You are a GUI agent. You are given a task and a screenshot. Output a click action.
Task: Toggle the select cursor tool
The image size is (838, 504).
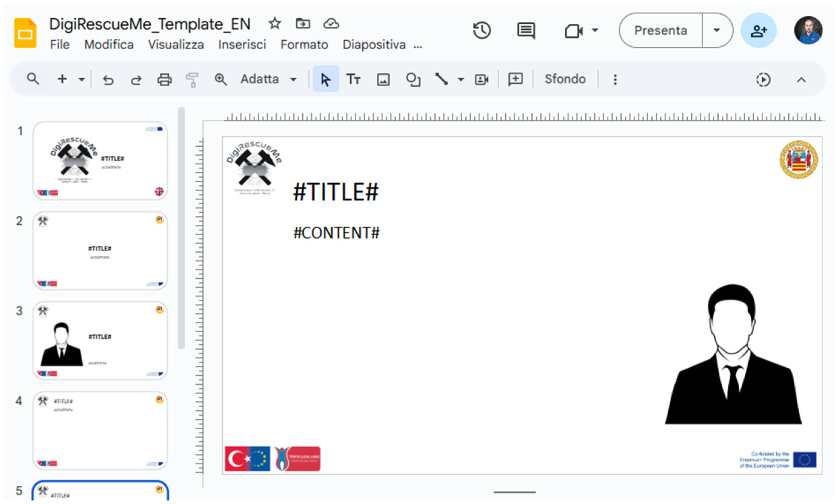(x=325, y=79)
